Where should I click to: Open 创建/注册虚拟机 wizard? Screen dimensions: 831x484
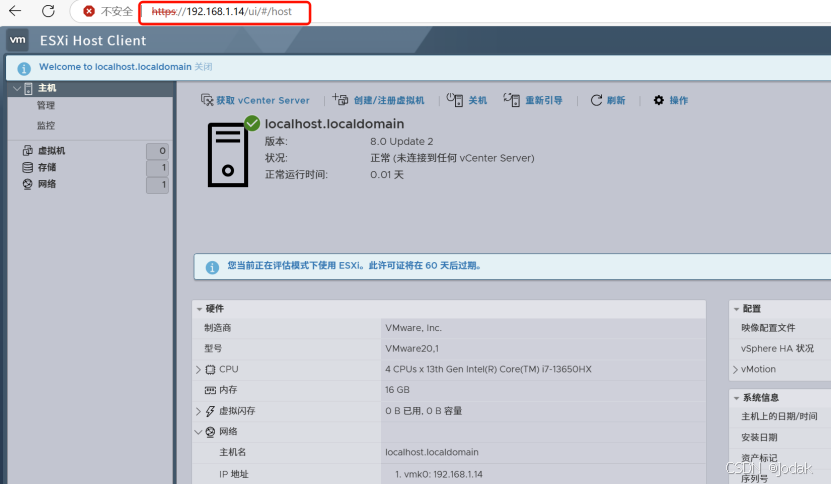point(378,100)
